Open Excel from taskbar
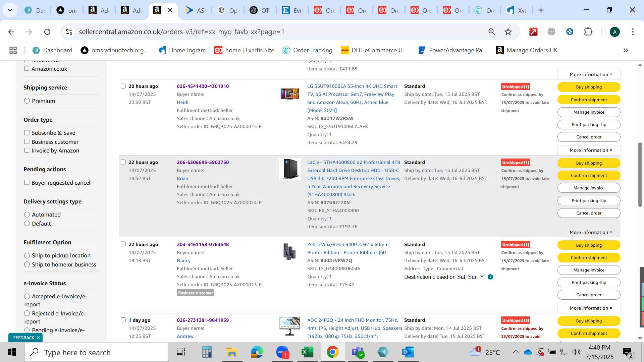 pos(307,352)
